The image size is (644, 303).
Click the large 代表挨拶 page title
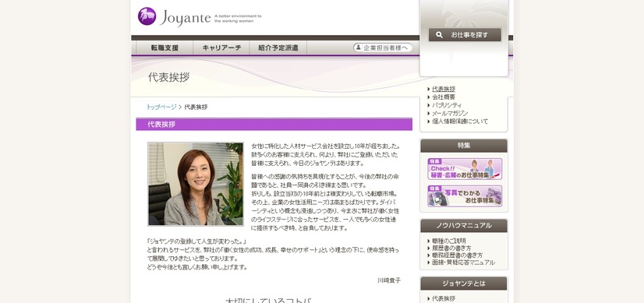point(169,77)
